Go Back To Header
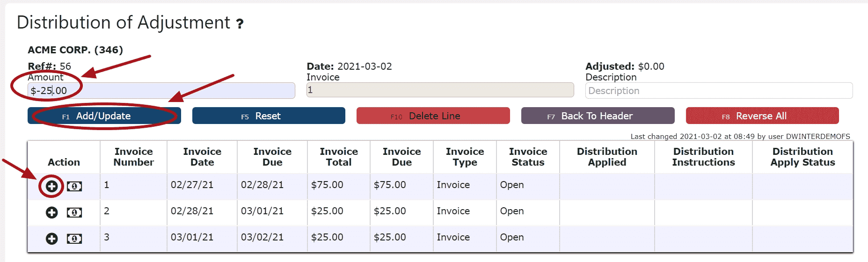868x262 pixels. [598, 116]
